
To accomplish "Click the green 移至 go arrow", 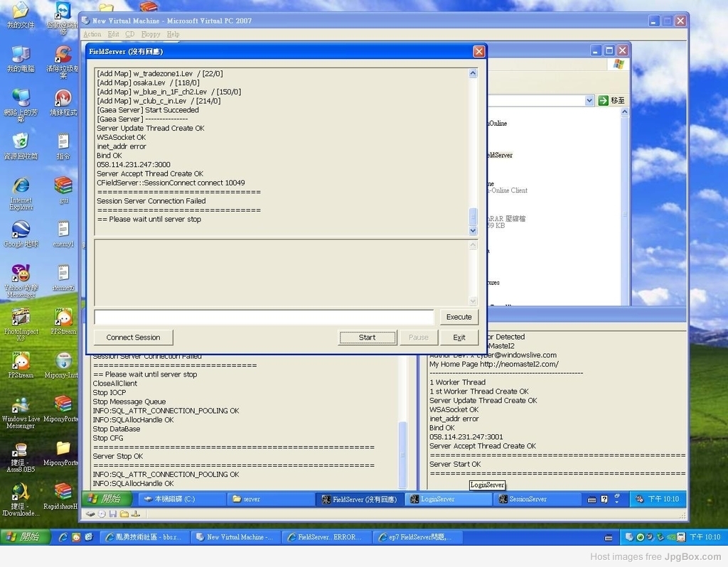I will pos(604,101).
